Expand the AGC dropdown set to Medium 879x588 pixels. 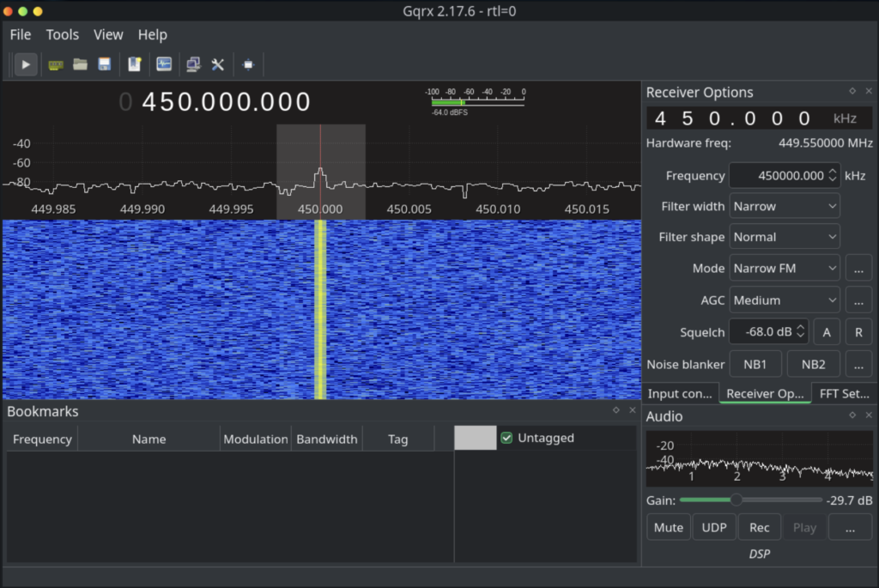(x=785, y=300)
